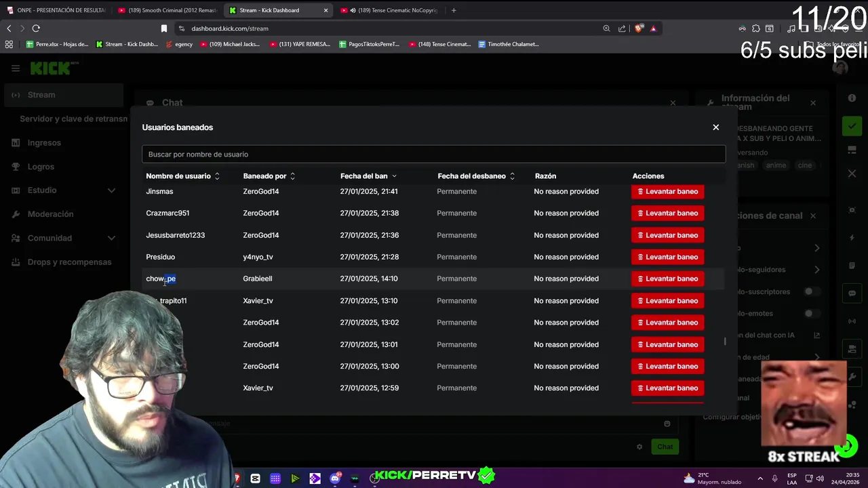Click the address bar URL

click(230, 28)
